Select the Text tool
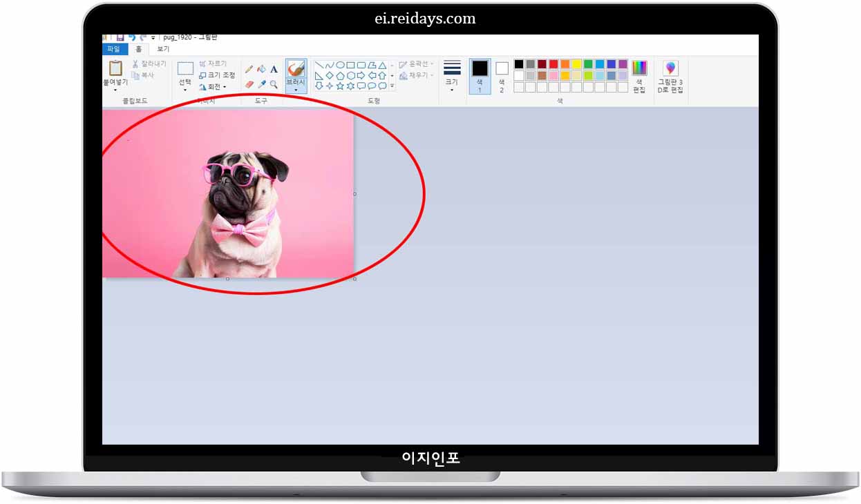 274,69
